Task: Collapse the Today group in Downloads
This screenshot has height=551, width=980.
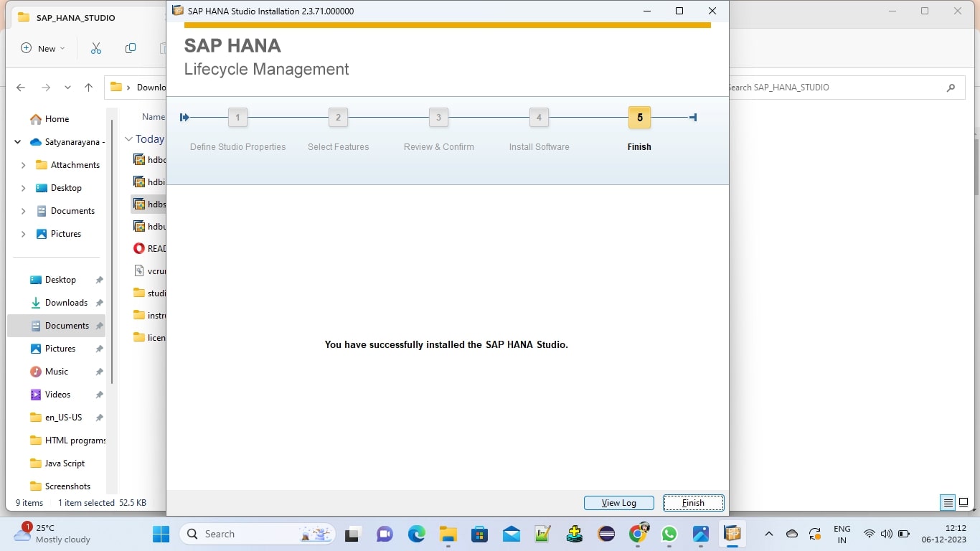Action: click(x=128, y=138)
